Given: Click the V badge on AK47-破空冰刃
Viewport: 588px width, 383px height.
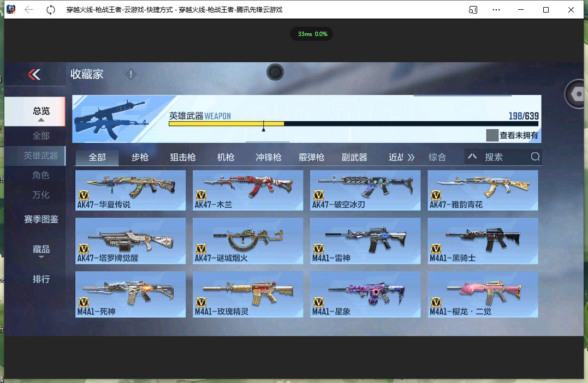Looking at the screenshot, I should 318,195.
